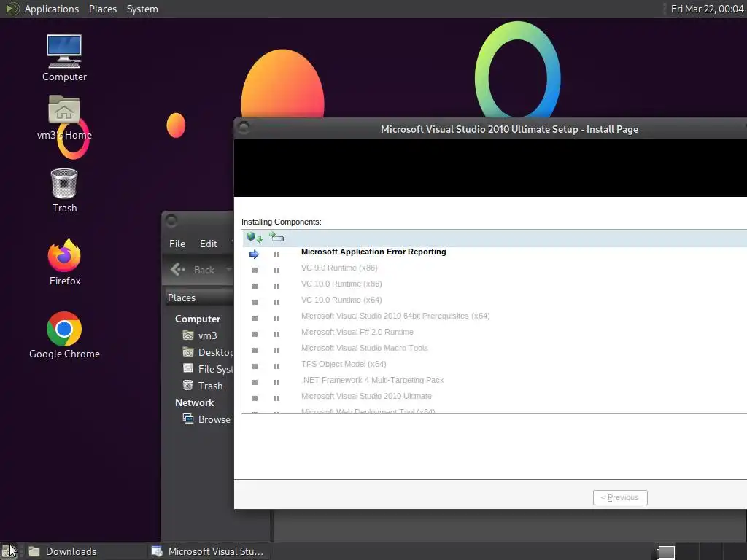This screenshot has height=560, width=747.
Task: Open the Applications menu
Action: pyautogui.click(x=52, y=9)
